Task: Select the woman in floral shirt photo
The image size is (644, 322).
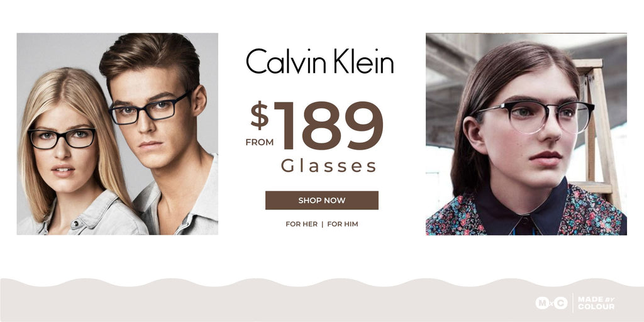Action: 526,134
